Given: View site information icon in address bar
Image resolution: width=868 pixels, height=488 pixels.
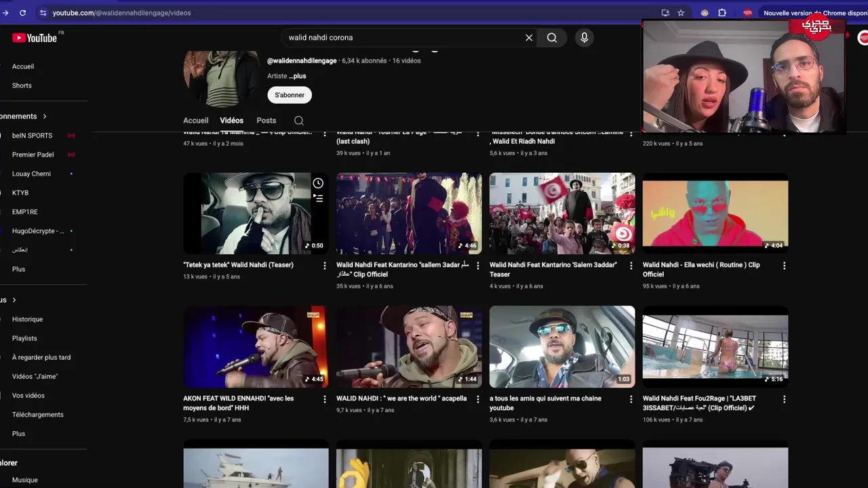Looking at the screenshot, I should click(43, 13).
